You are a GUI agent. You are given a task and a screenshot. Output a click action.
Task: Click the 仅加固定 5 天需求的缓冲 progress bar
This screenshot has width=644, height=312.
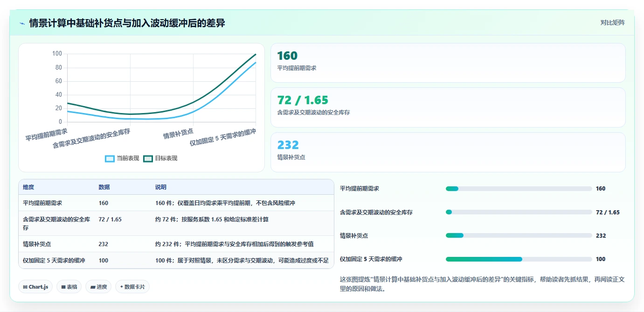(x=519, y=259)
